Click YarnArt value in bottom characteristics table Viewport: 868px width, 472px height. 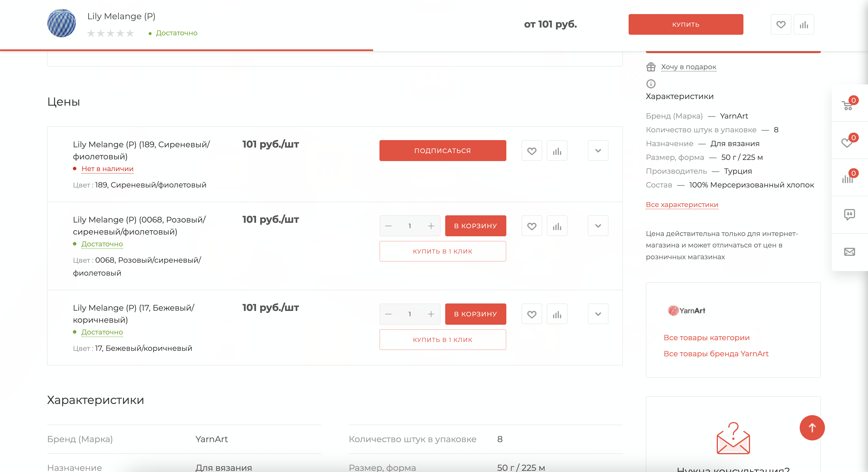pyautogui.click(x=212, y=439)
